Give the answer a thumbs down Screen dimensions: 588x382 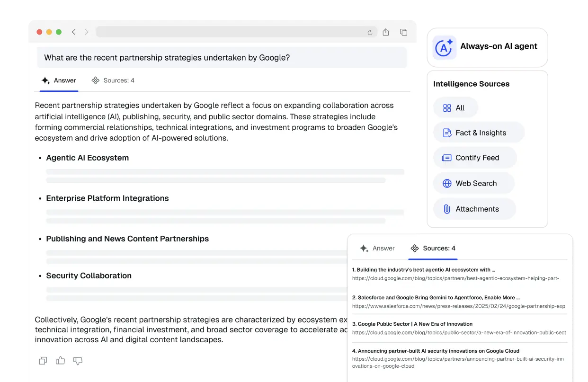point(78,361)
